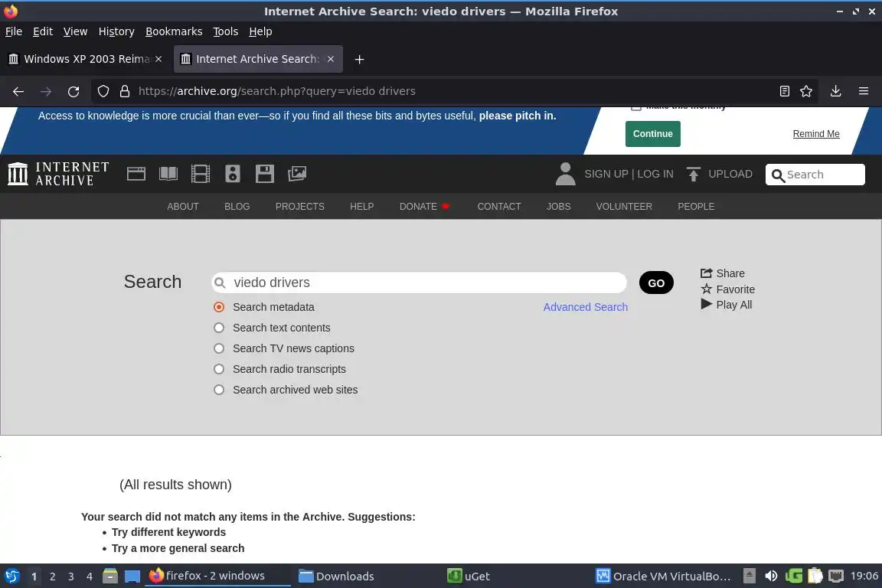Open the Advanced Search link
The image size is (882, 588).
coord(585,307)
